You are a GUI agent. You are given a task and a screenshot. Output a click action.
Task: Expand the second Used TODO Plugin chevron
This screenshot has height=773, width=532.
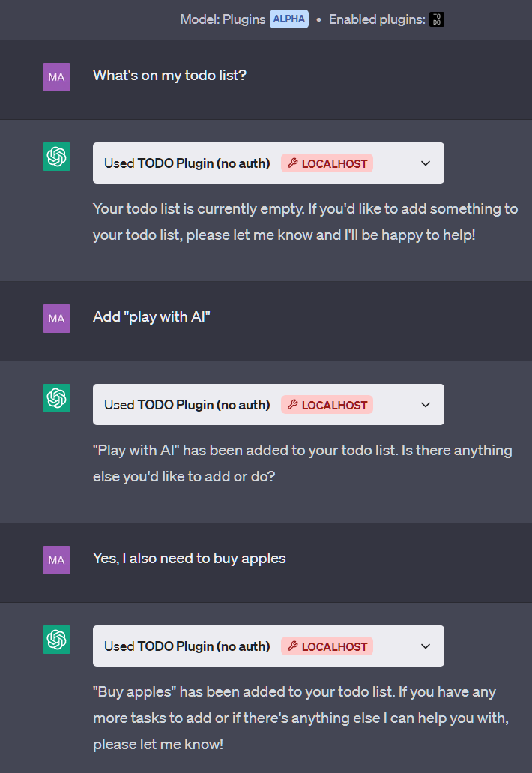pos(426,405)
